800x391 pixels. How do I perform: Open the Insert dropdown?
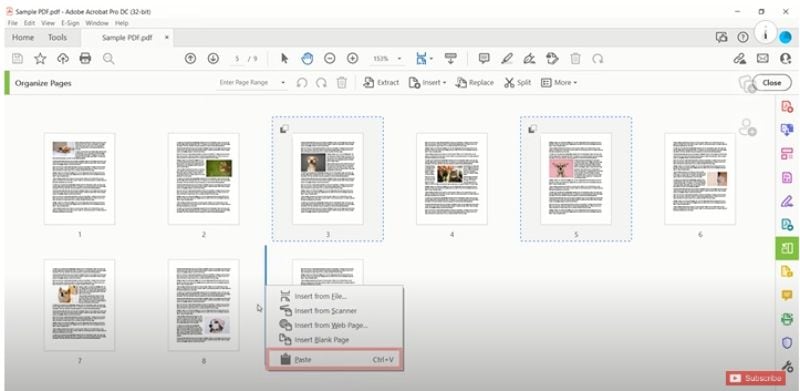point(428,83)
